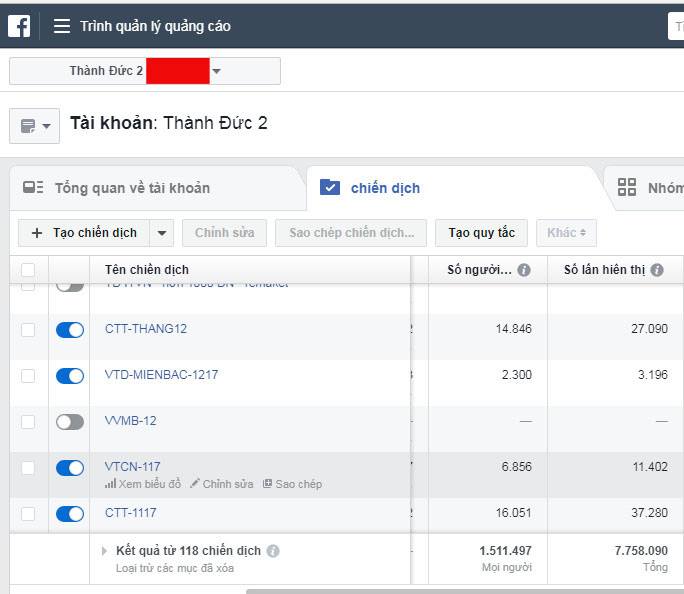Viewport: 684px width, 594px height.
Task: Click the search field in the top bar
Action: pyautogui.click(x=676, y=26)
